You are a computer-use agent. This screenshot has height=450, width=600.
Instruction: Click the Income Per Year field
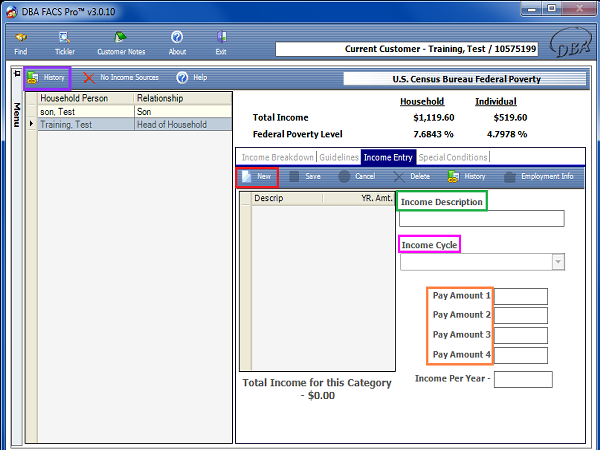click(523, 380)
